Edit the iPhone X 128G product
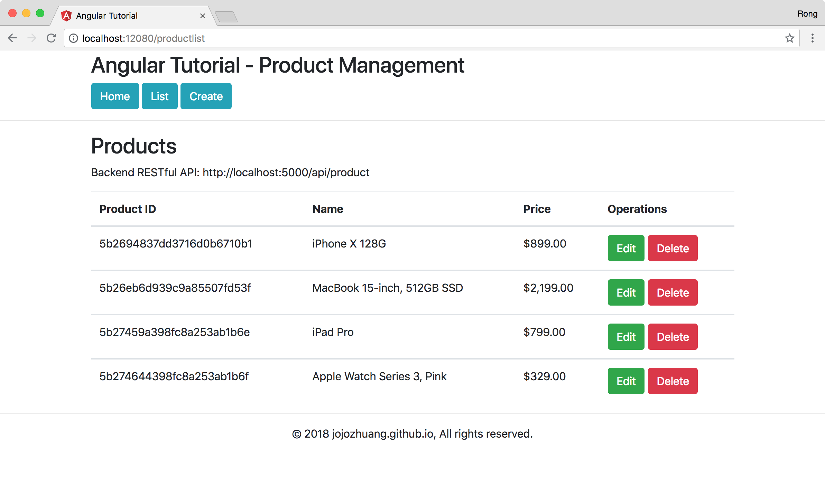 tap(626, 248)
